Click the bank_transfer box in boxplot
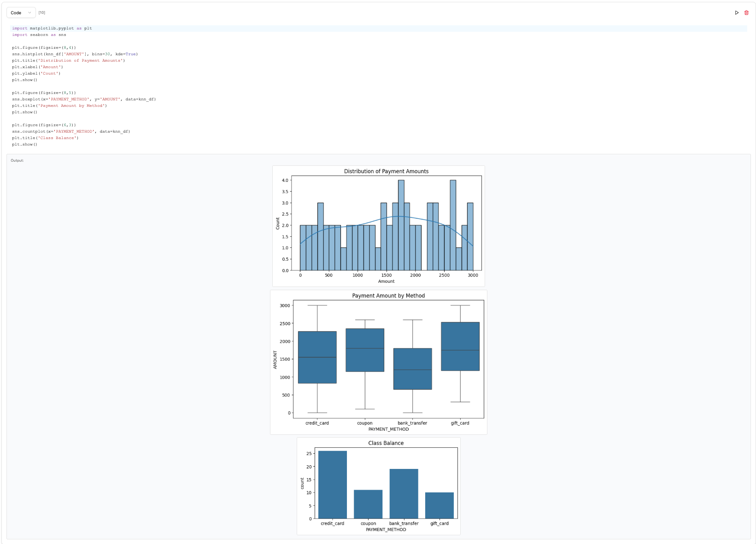The width and height of the screenshot is (756, 544). 412,369
